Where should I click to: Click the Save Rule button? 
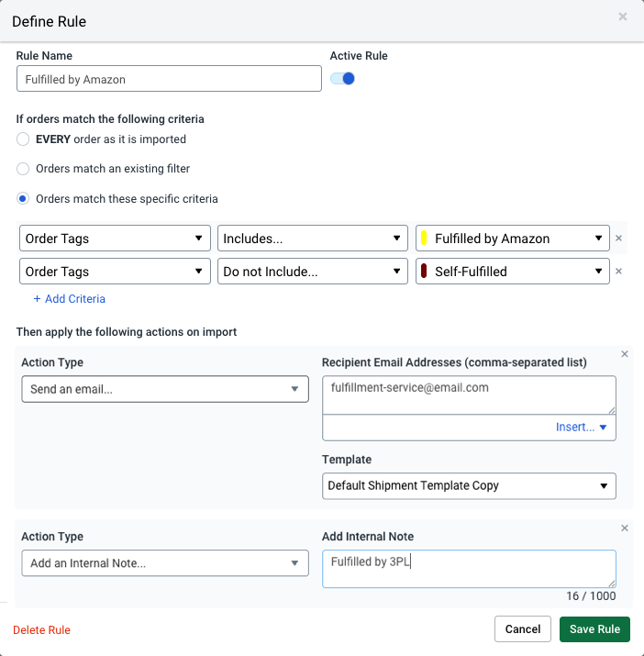[594, 629]
